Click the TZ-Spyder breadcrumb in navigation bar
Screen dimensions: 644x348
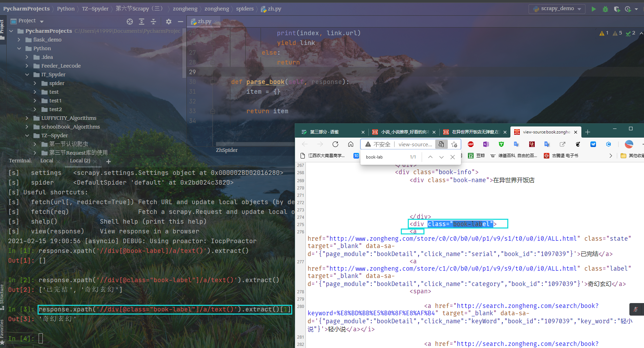pyautogui.click(x=95, y=9)
